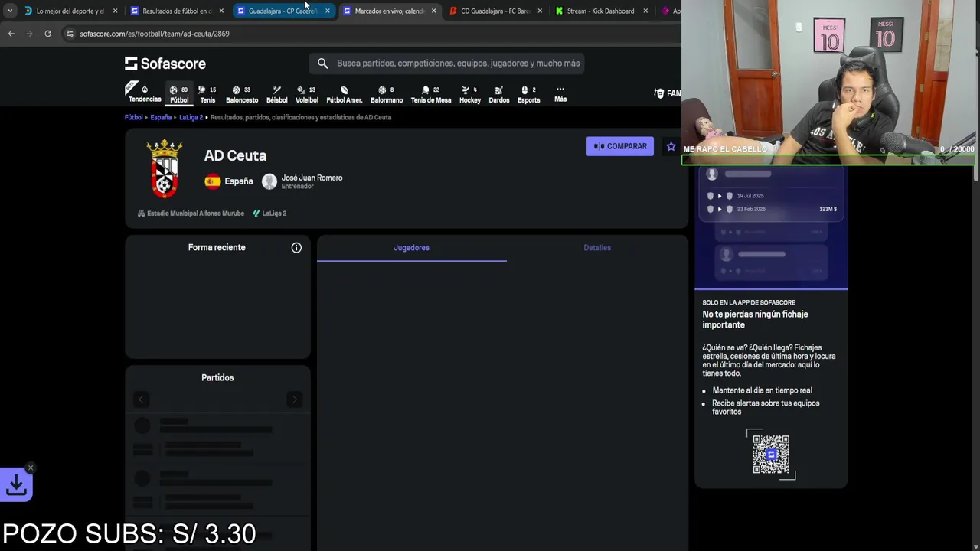
Task: Select the Hockey sport tab
Action: tap(470, 94)
